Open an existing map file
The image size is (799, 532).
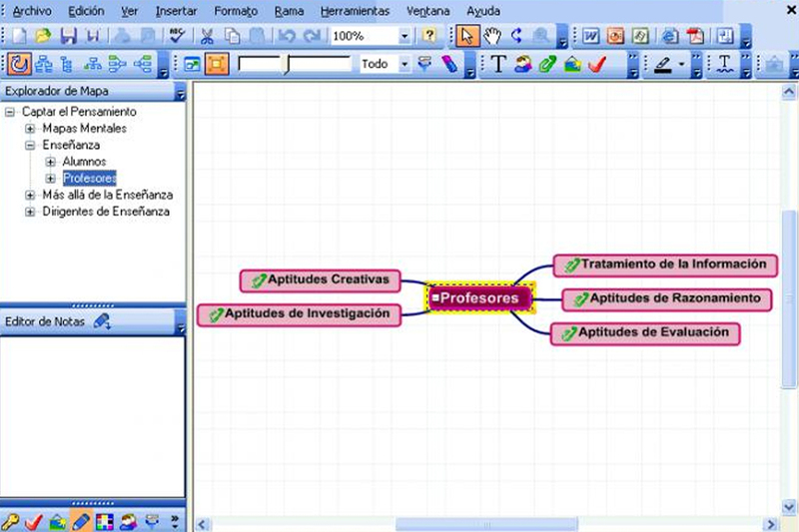tap(43, 36)
